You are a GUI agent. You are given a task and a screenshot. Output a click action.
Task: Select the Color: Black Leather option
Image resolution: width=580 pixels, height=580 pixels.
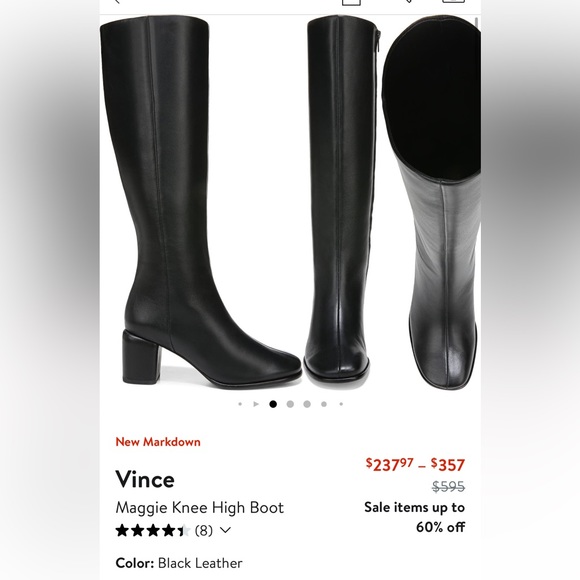tap(179, 563)
